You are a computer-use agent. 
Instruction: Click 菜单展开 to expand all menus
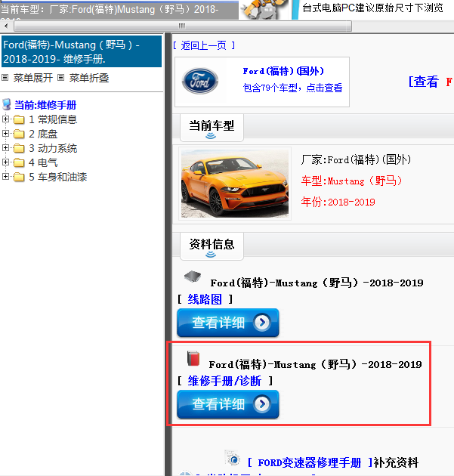click(x=32, y=78)
